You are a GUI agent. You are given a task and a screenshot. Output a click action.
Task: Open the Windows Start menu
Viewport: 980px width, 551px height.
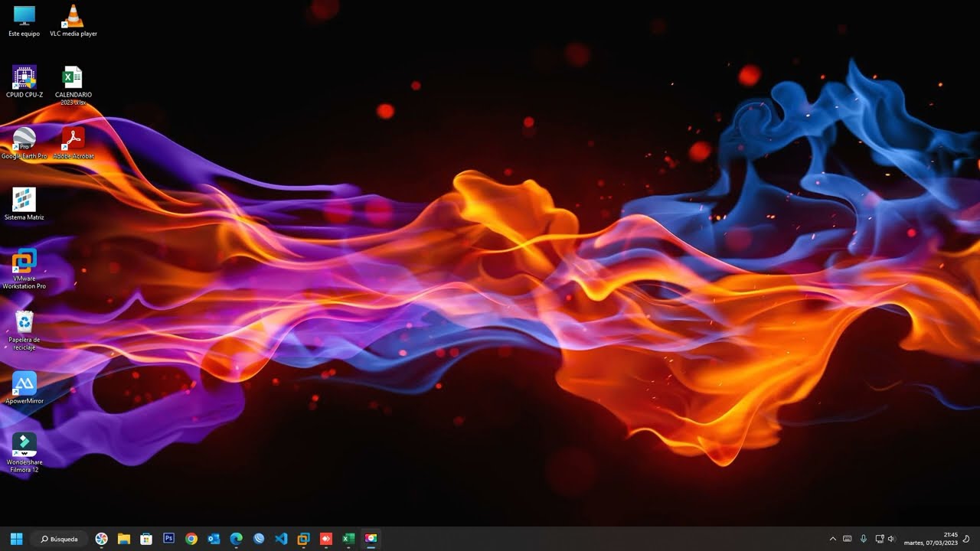pyautogui.click(x=16, y=539)
